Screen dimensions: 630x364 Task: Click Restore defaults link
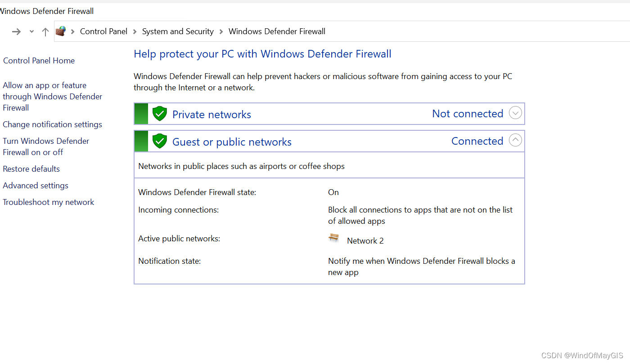(31, 169)
